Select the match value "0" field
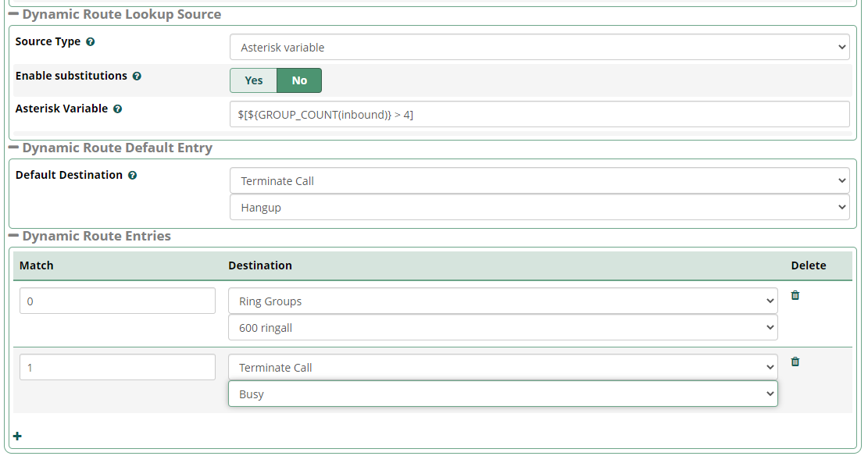Screen dimensions: 868x456 [117, 301]
